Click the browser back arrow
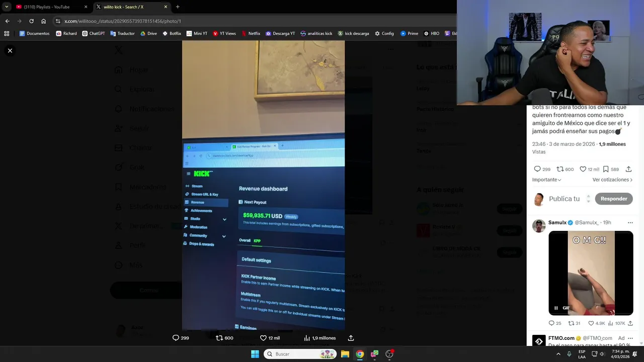Screen dimensions: 644x362 [x=7, y=21]
